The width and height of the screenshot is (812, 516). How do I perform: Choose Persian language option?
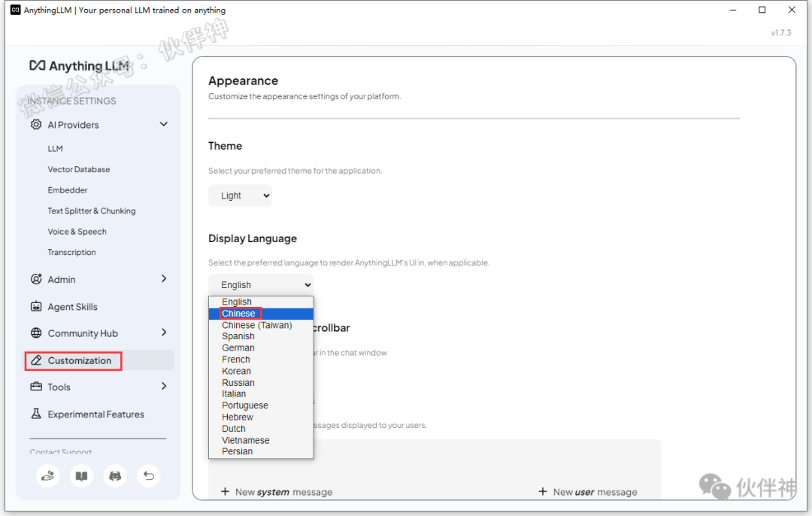coord(261,451)
